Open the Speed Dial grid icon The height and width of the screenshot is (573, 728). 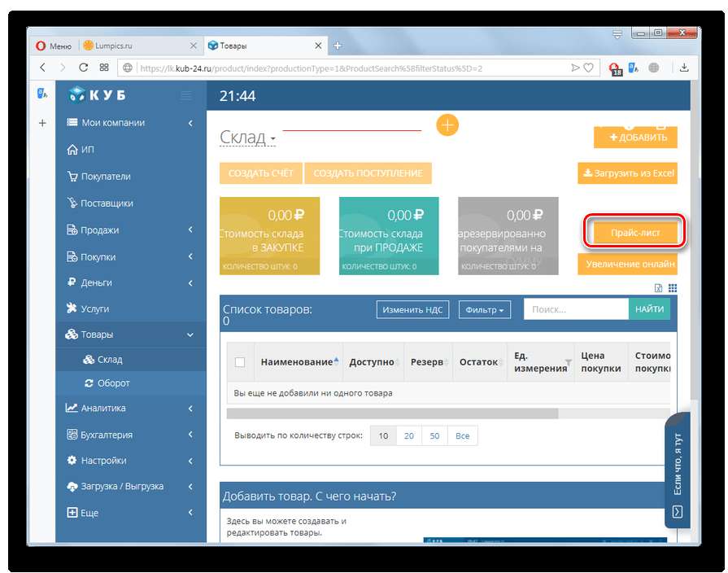[104, 68]
